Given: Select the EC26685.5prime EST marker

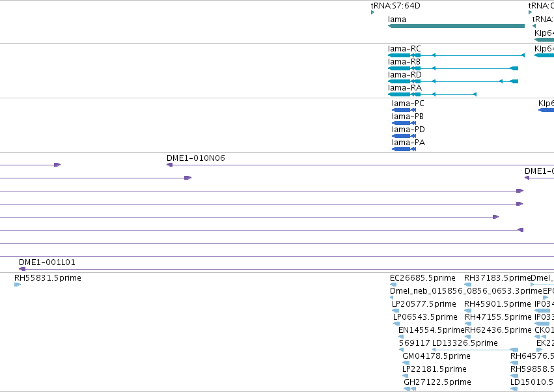Looking at the screenshot, I should point(393,285).
